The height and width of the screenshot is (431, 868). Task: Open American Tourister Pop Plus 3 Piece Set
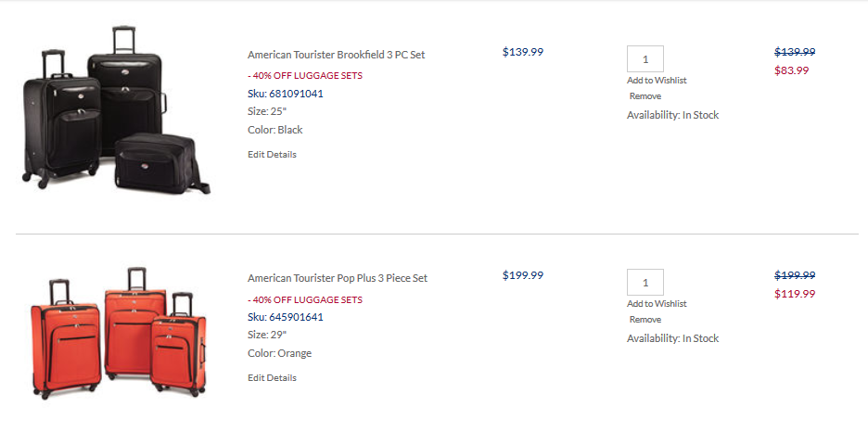(x=338, y=278)
